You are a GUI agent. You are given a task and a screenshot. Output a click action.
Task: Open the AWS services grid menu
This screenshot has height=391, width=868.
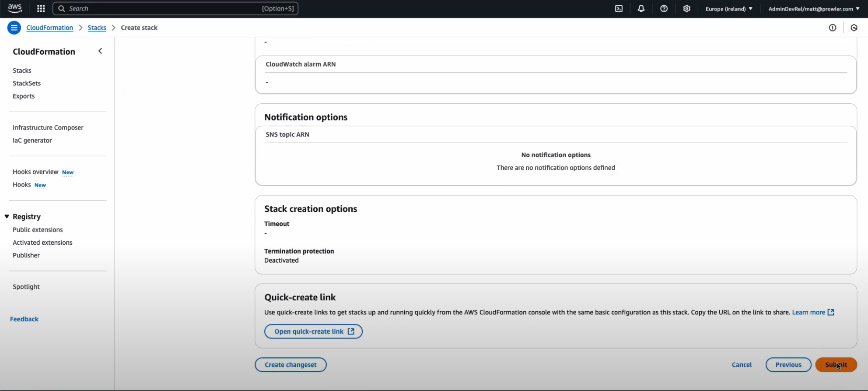(x=41, y=8)
